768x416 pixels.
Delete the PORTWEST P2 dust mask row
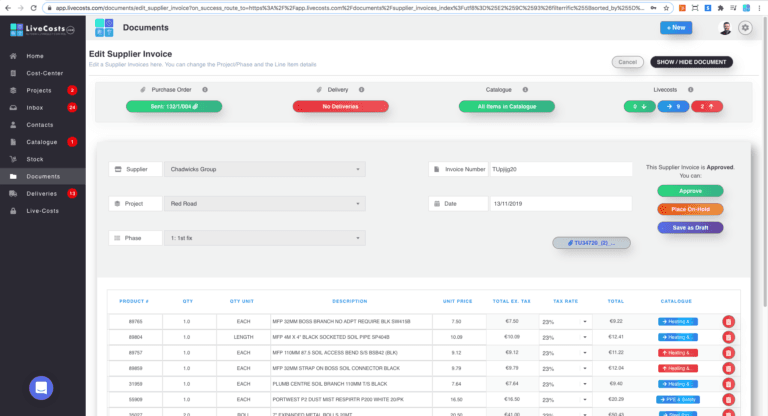click(727, 398)
